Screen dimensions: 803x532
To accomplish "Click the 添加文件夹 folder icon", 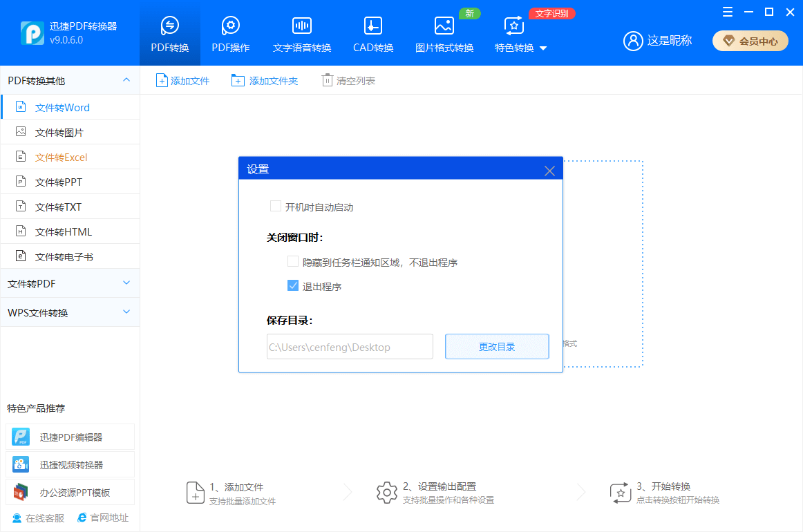I will pyautogui.click(x=238, y=81).
